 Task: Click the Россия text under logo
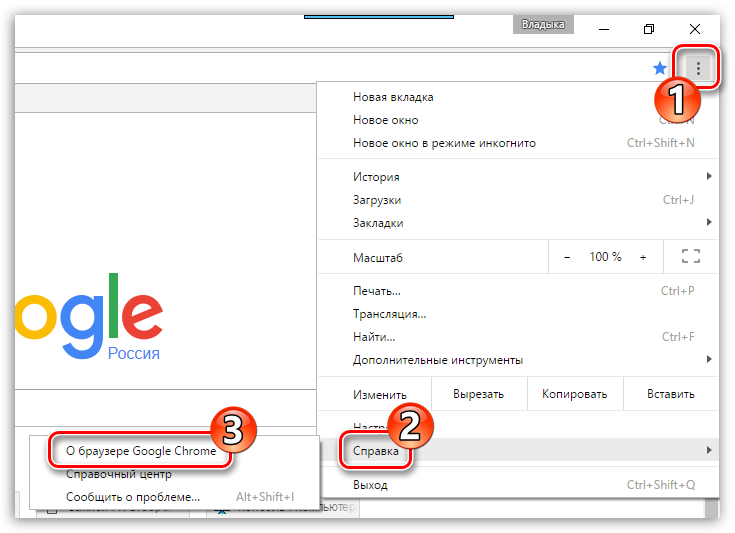[x=134, y=353]
